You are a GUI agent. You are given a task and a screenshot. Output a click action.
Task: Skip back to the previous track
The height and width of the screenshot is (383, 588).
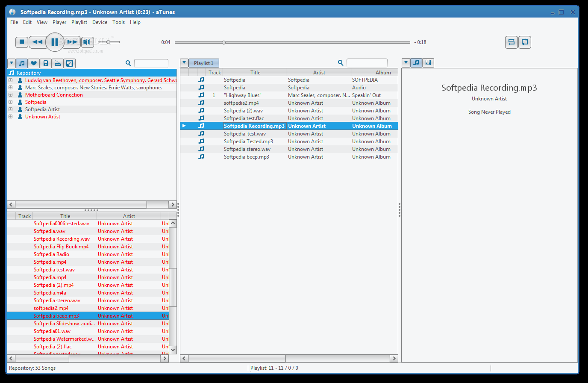tap(38, 42)
